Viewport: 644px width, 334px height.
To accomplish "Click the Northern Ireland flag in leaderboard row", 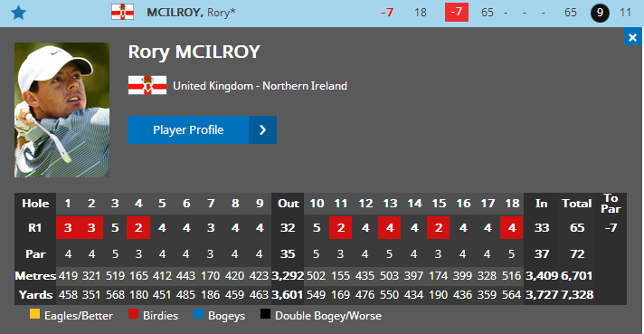I will [x=122, y=13].
